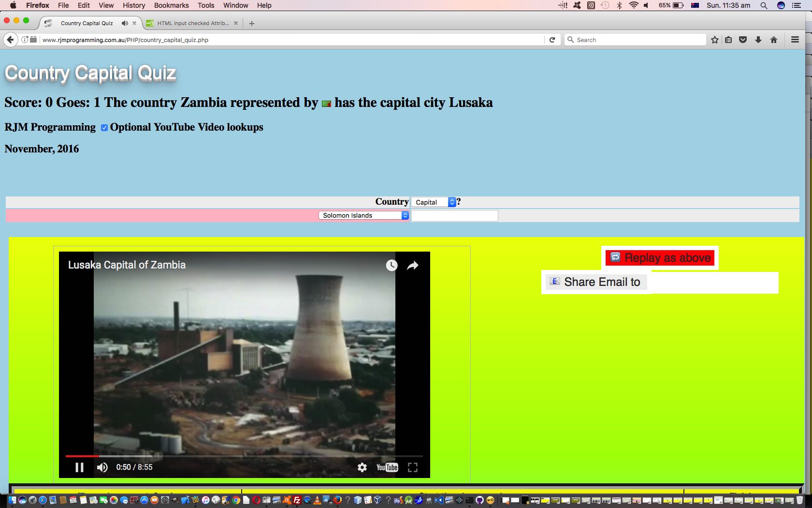Open the Apple menu
The image size is (812, 508).
[13, 5]
